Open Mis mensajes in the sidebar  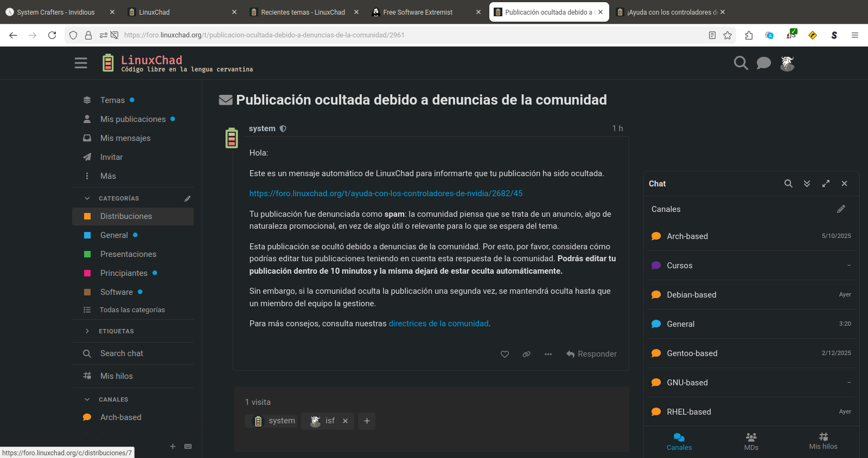click(x=133, y=138)
